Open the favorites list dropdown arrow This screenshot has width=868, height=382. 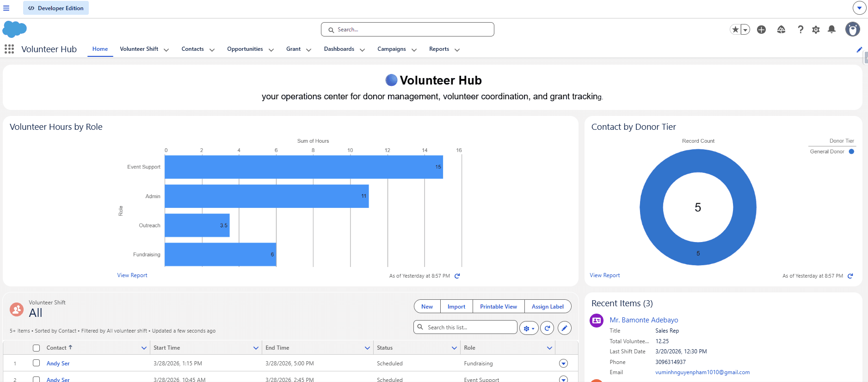(x=745, y=30)
